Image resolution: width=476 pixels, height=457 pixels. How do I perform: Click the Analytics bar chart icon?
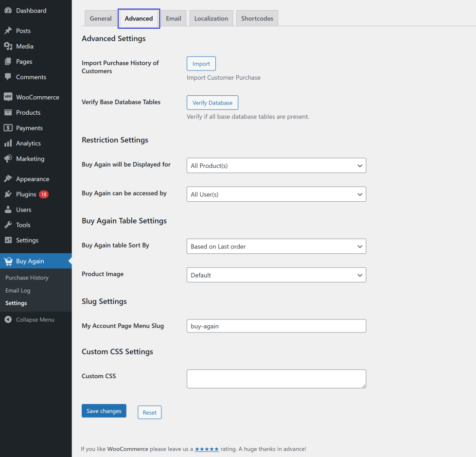8,143
